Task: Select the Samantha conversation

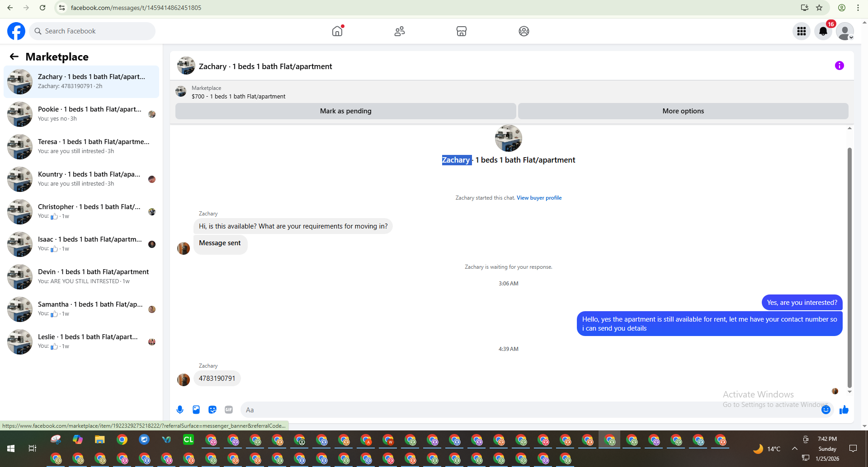Action: tap(81, 309)
